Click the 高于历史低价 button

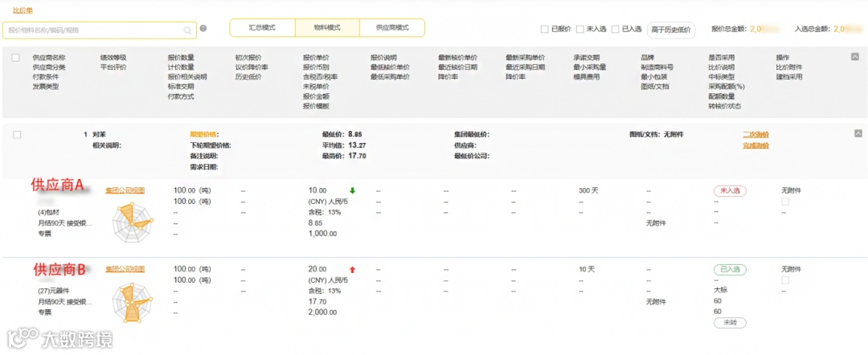coord(671,30)
